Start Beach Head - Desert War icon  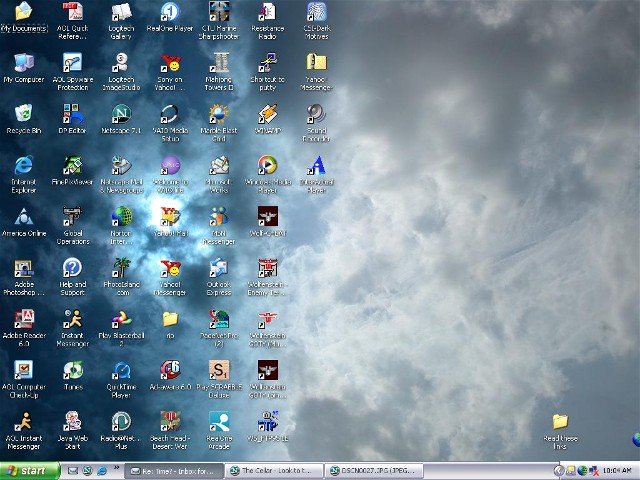(170, 422)
